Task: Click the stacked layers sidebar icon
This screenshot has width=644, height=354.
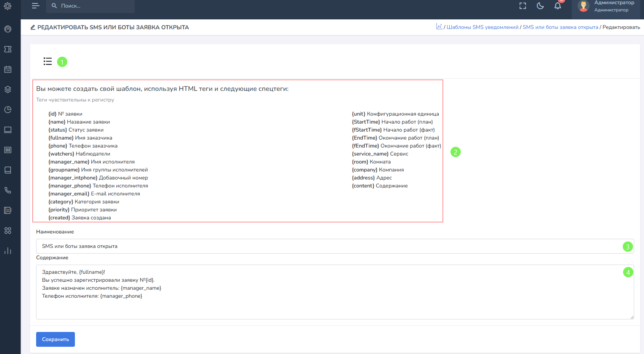Action: tap(8, 90)
